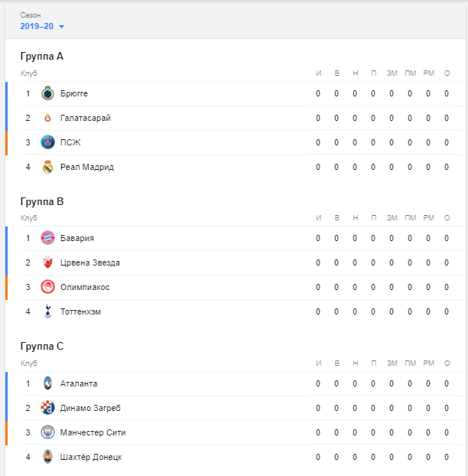Click the PSG club crest

click(47, 142)
